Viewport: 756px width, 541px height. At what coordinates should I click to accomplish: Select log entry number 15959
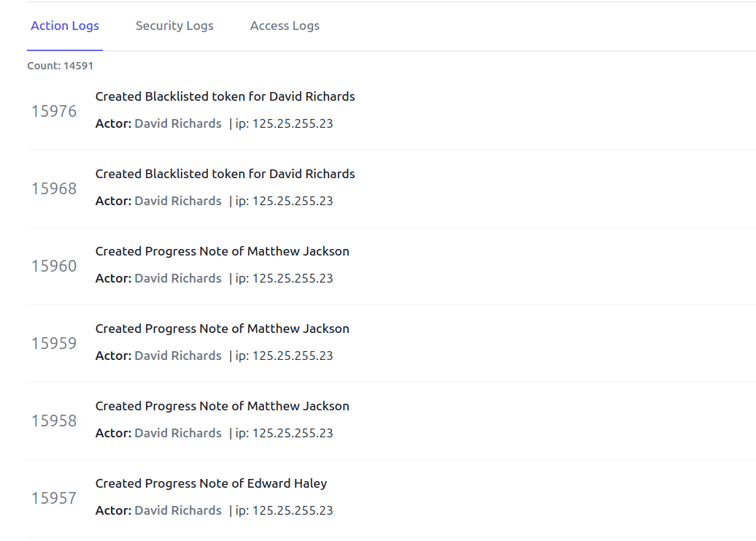pos(54,343)
